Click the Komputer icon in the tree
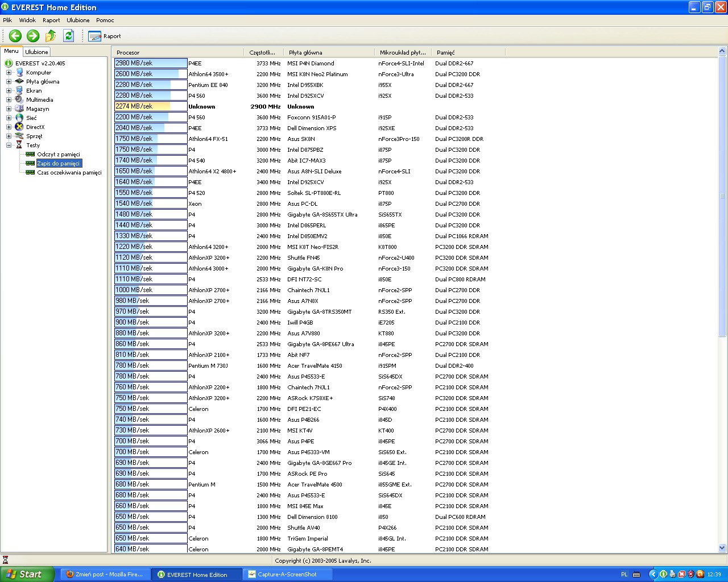Viewport: 728px width, 582px height. click(20, 72)
